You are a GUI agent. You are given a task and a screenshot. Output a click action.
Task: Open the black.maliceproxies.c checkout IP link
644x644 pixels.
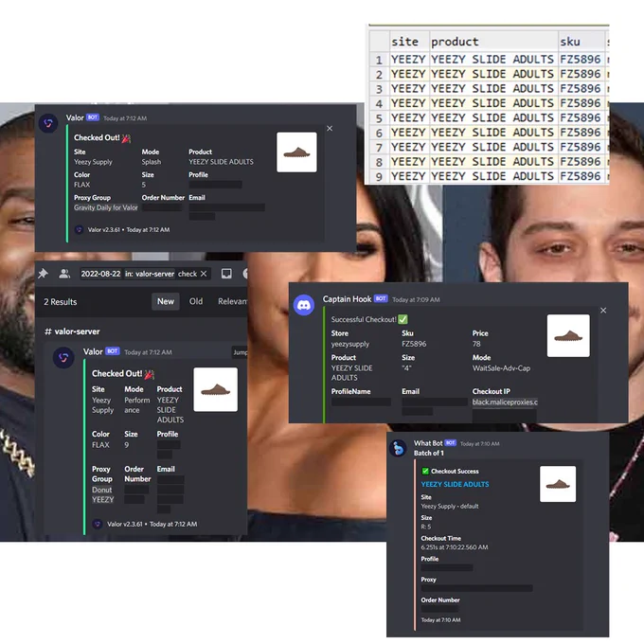[505, 402]
